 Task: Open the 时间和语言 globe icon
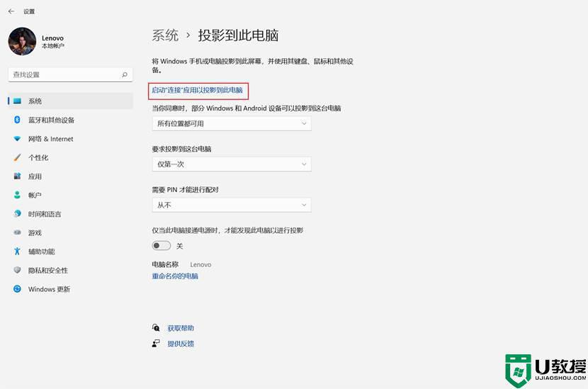(17, 213)
